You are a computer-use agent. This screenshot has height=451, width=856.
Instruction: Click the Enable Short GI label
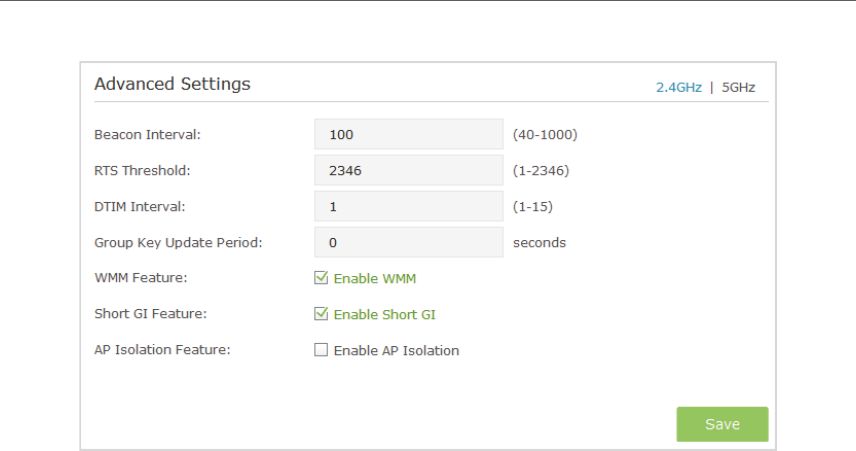coord(384,314)
